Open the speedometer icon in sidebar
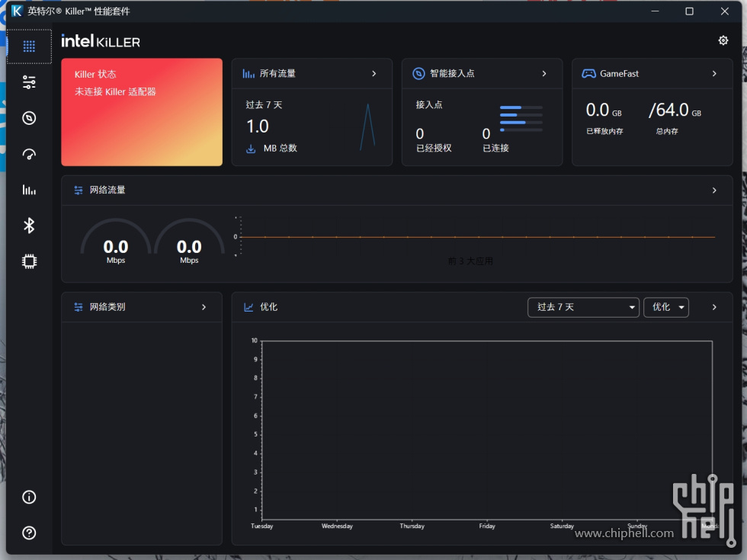Viewport: 747px width, 560px height. coord(29,154)
